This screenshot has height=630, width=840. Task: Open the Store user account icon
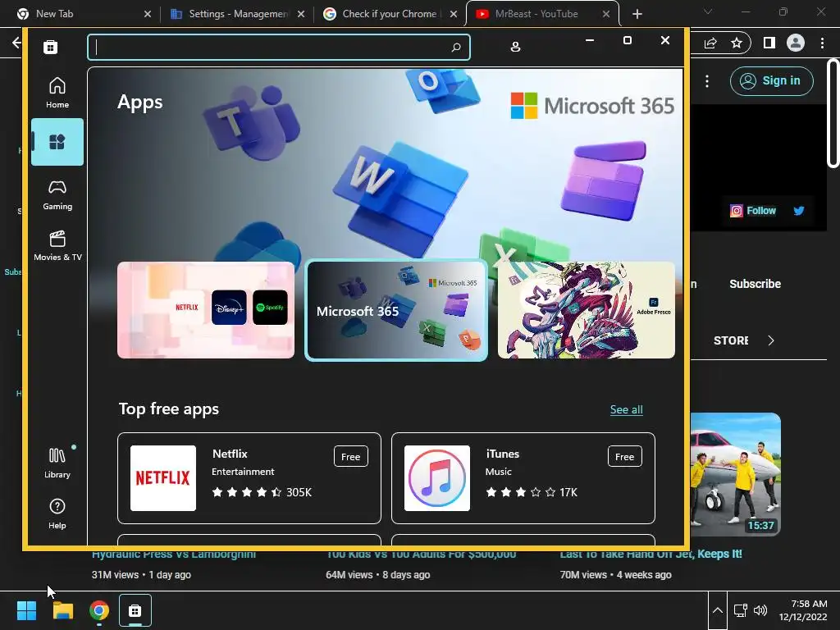click(515, 47)
